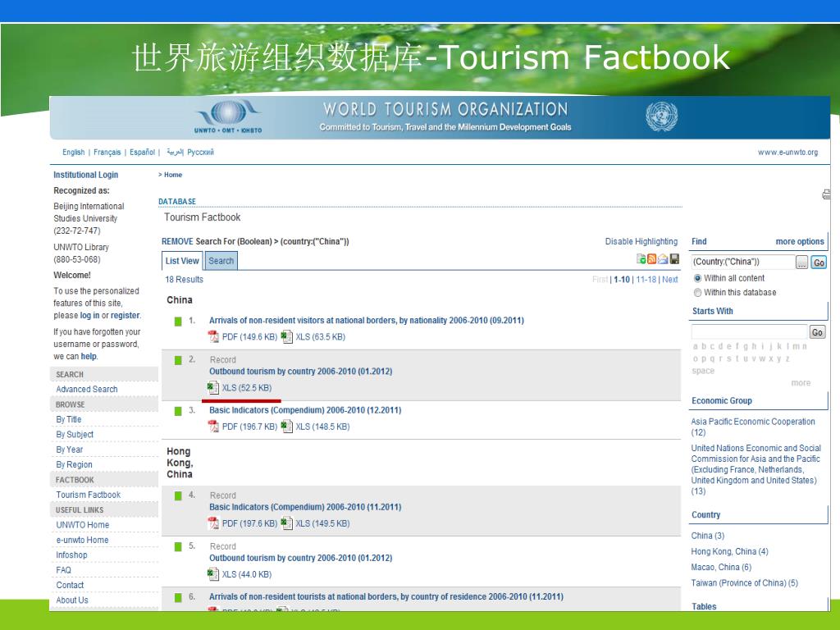Switch to the List View tab
The image size is (840, 630).
click(x=182, y=261)
